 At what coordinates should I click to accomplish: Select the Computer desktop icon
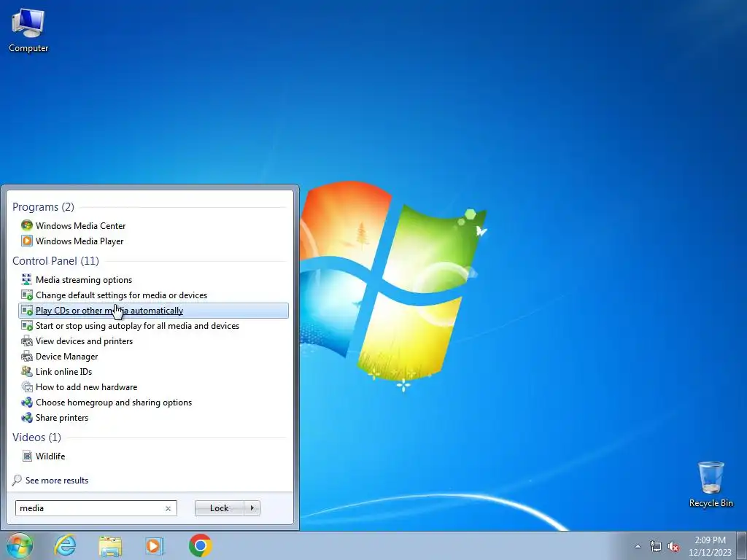point(28,31)
